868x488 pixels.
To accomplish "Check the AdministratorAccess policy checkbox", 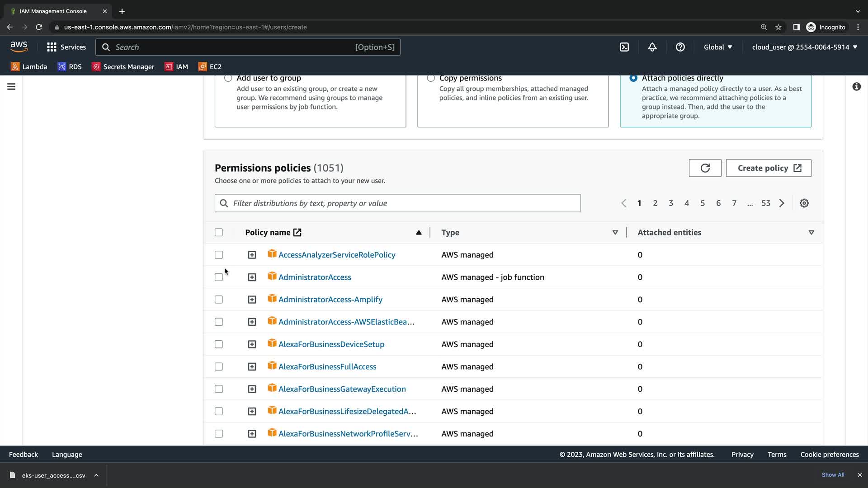I will [219, 277].
